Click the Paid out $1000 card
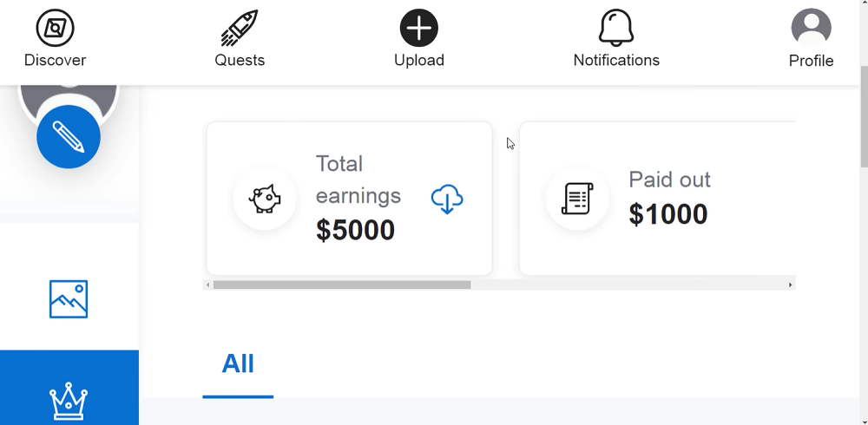 point(658,198)
